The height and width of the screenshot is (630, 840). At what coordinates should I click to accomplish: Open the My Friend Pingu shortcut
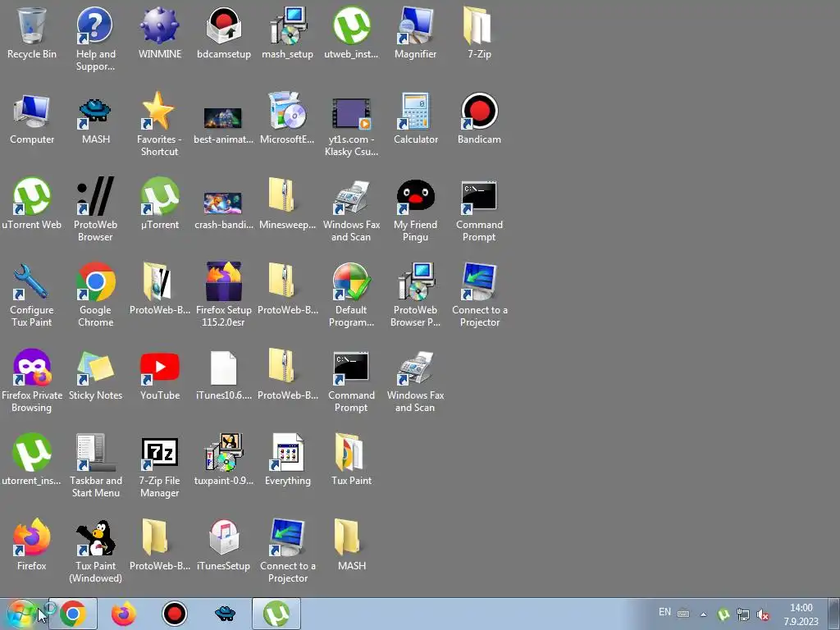tap(416, 209)
